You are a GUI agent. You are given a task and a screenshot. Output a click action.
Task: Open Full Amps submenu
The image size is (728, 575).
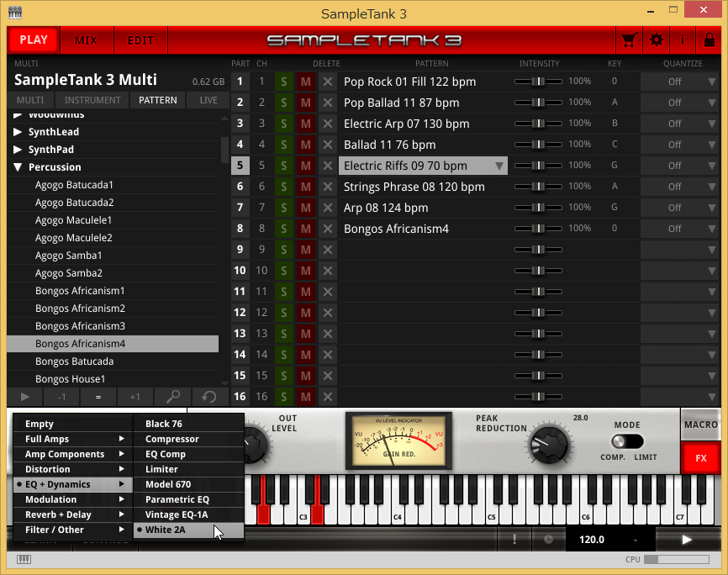[73, 439]
